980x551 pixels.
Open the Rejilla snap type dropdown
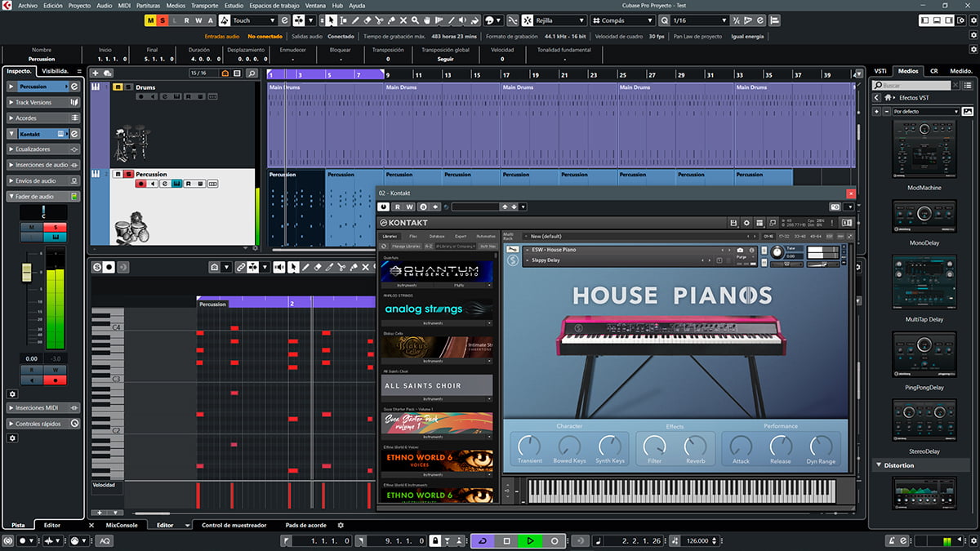tap(559, 20)
